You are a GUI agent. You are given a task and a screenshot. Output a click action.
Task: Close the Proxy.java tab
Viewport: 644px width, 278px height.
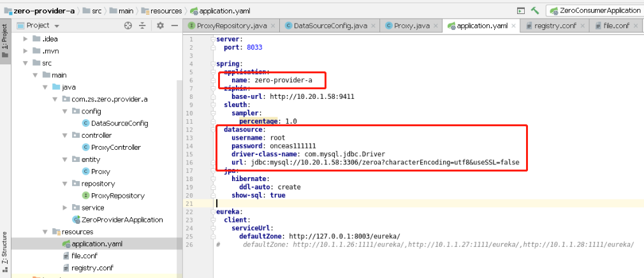point(435,26)
